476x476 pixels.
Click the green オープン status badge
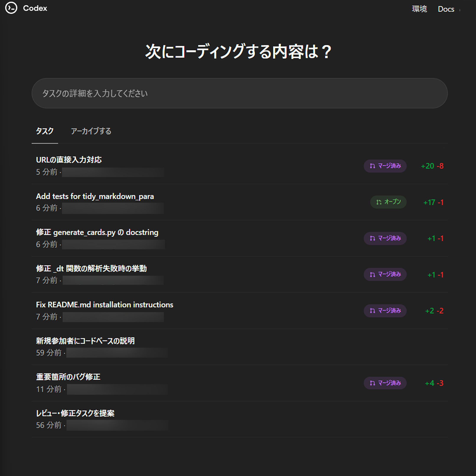pyautogui.click(x=388, y=202)
